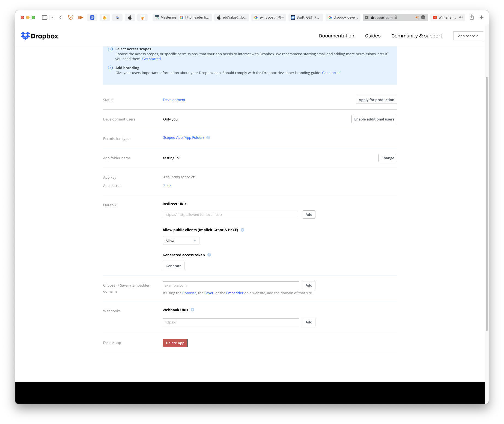Open the Firebase pinned tab
The width and height of the screenshot is (504, 424).
point(105,17)
